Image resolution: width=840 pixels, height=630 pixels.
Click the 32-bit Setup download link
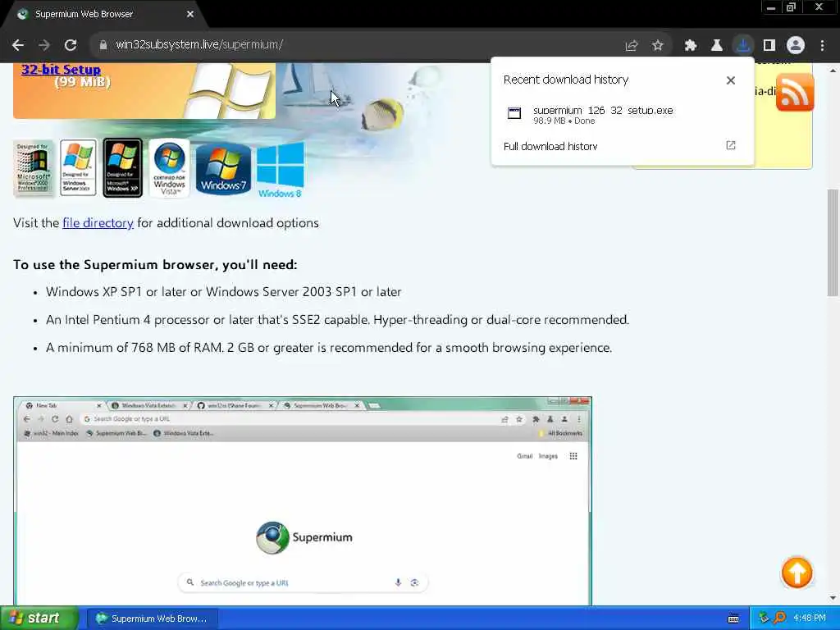(x=61, y=70)
